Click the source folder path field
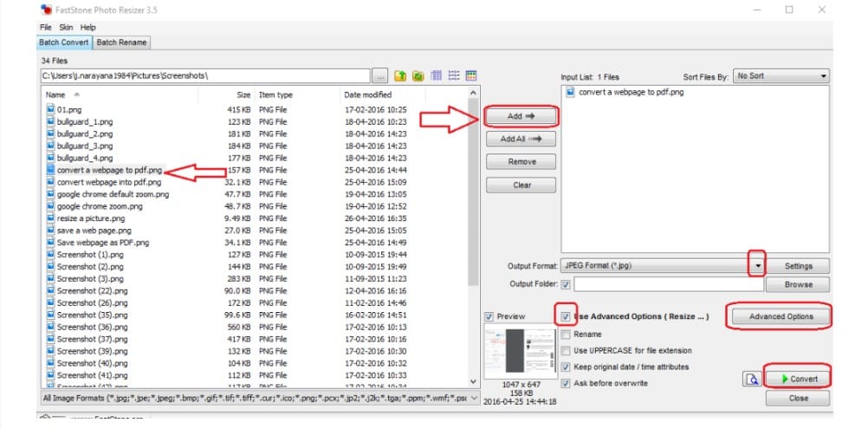 click(x=205, y=76)
